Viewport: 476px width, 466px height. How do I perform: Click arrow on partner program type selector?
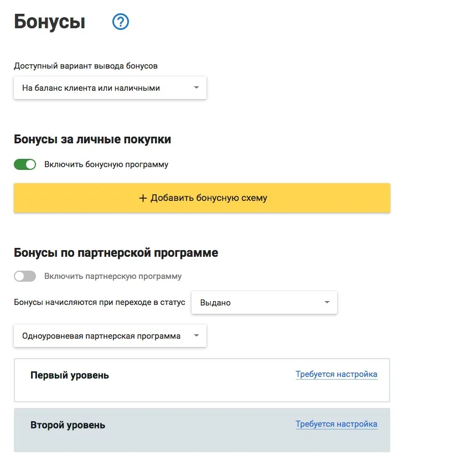pyautogui.click(x=196, y=335)
